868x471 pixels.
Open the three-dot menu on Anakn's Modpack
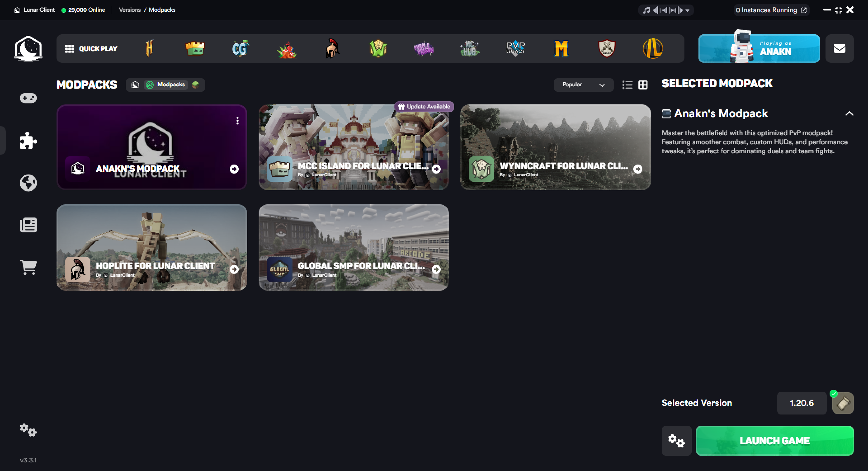pyautogui.click(x=237, y=120)
